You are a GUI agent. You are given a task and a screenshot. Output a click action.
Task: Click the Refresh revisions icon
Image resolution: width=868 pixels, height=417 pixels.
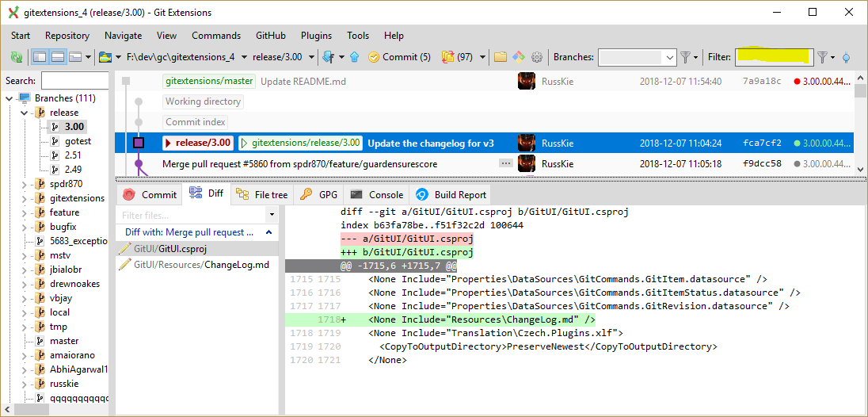point(17,56)
